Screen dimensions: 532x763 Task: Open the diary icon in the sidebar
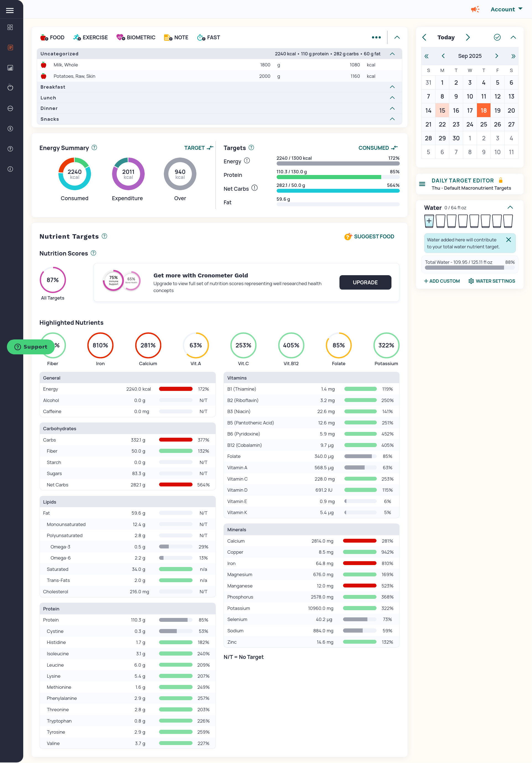point(10,48)
